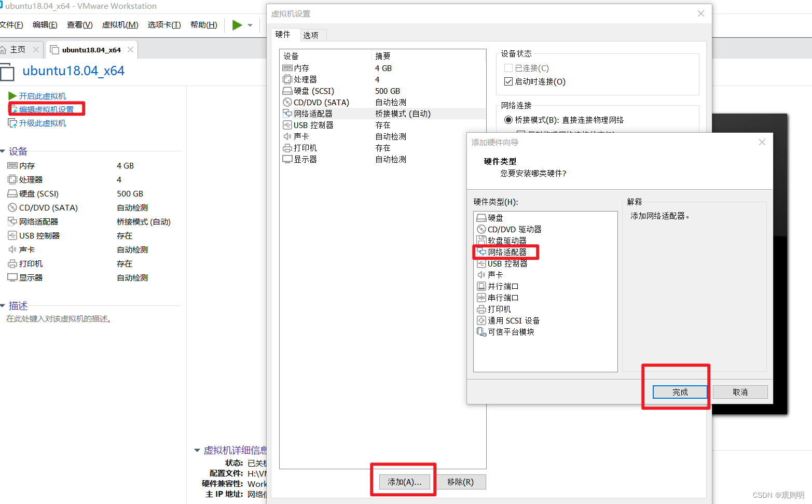Image resolution: width=812 pixels, height=504 pixels.
Task: Click the 打印机 icon in main window list
Action: point(12,263)
